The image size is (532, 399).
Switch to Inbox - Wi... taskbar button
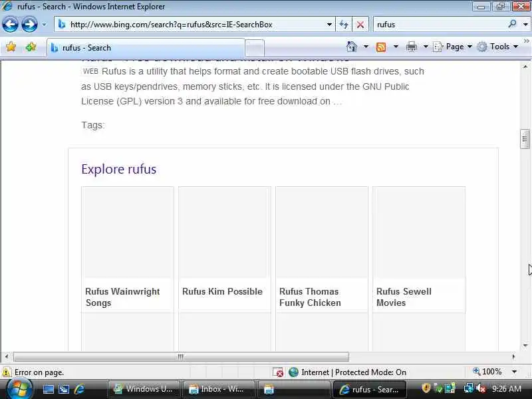219,389
